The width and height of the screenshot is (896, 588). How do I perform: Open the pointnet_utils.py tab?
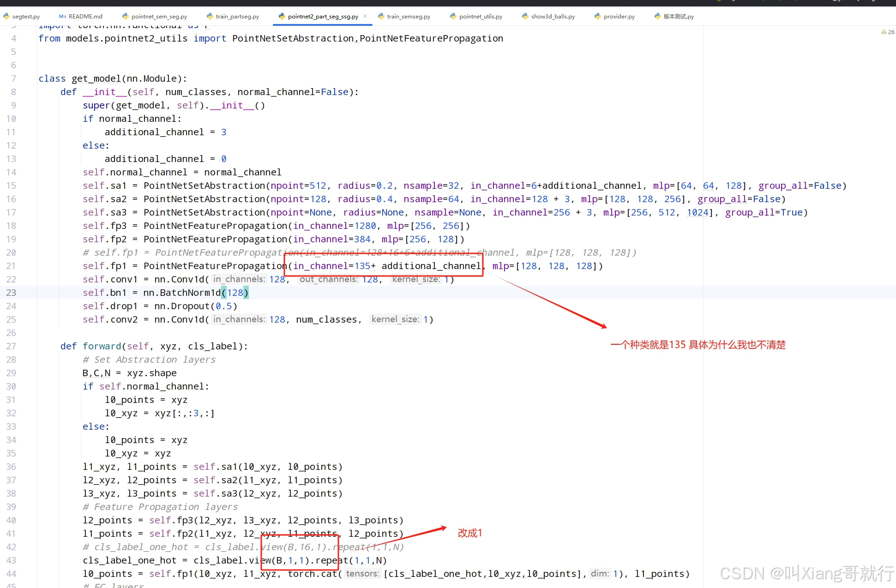tap(480, 17)
